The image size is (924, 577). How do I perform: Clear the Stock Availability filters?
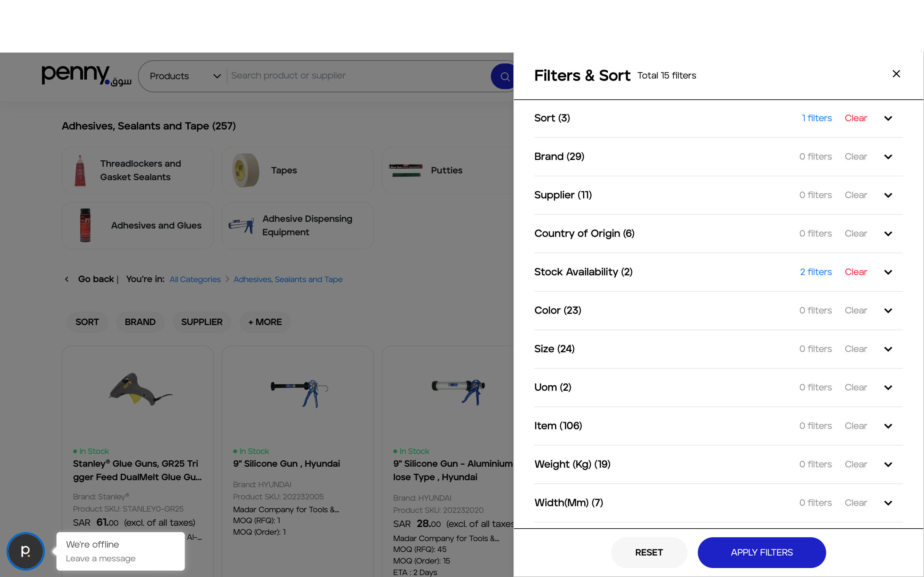coord(855,272)
